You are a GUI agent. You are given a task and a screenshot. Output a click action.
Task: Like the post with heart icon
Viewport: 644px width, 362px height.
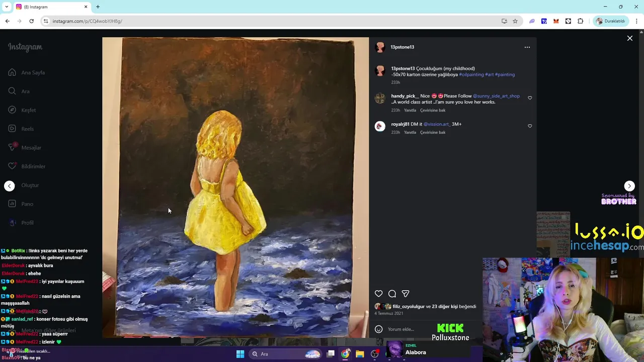(379, 294)
